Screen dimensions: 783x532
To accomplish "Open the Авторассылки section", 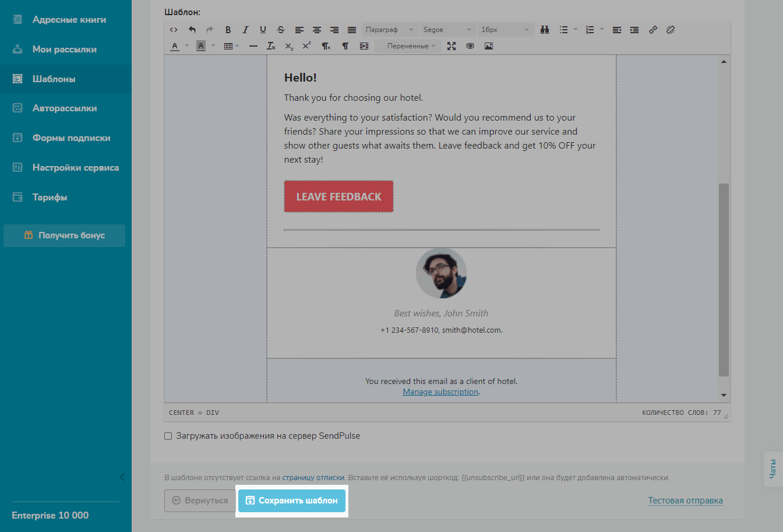I will (x=66, y=108).
